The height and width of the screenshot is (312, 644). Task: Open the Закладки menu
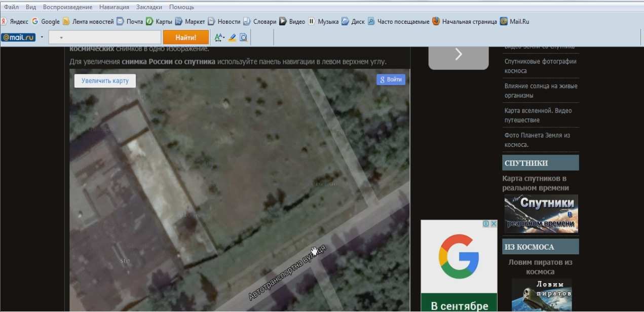tap(149, 7)
